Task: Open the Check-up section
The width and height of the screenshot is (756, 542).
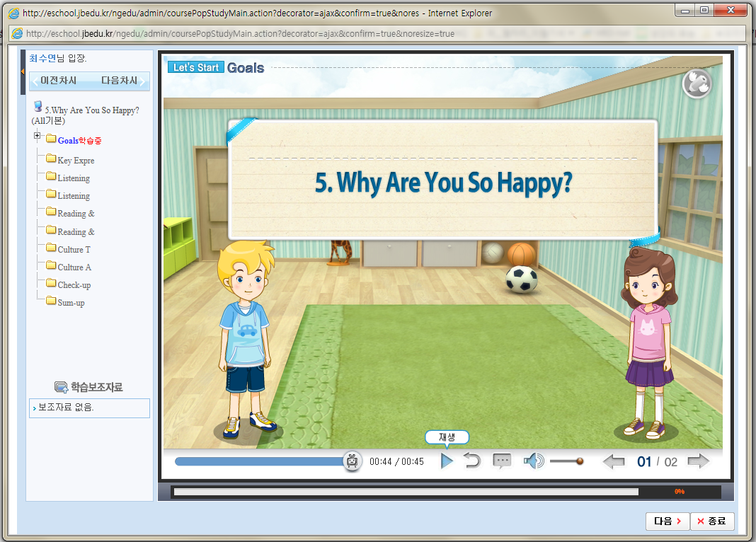Action: click(74, 284)
